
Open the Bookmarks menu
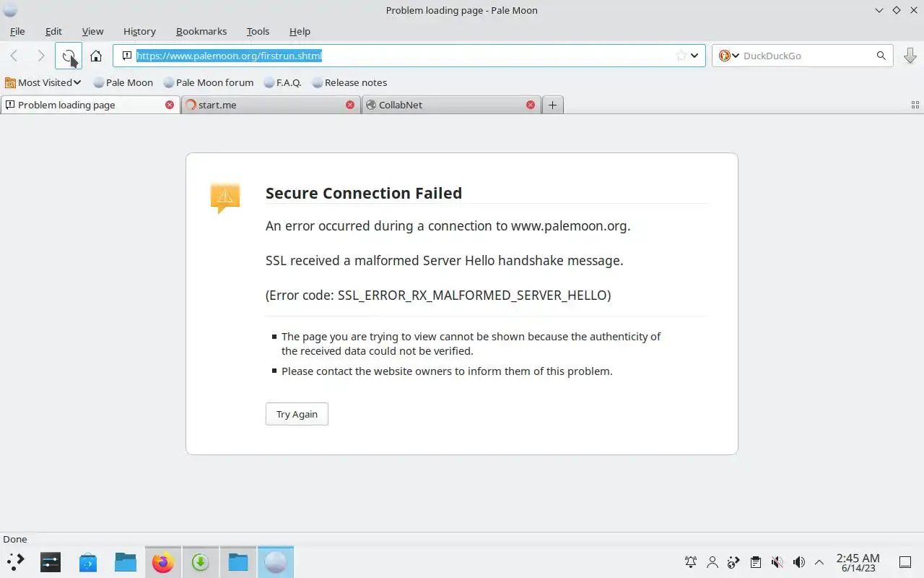201,31
